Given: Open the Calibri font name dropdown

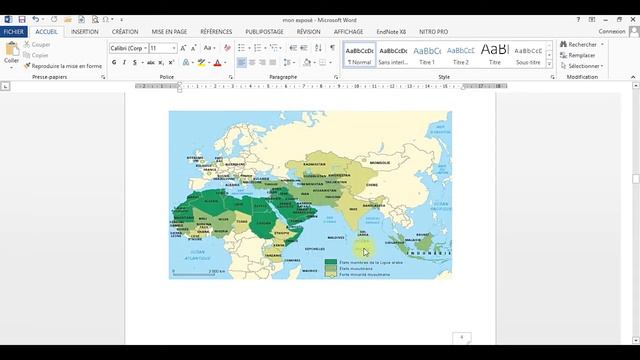Looking at the screenshot, I should click(x=145, y=48).
